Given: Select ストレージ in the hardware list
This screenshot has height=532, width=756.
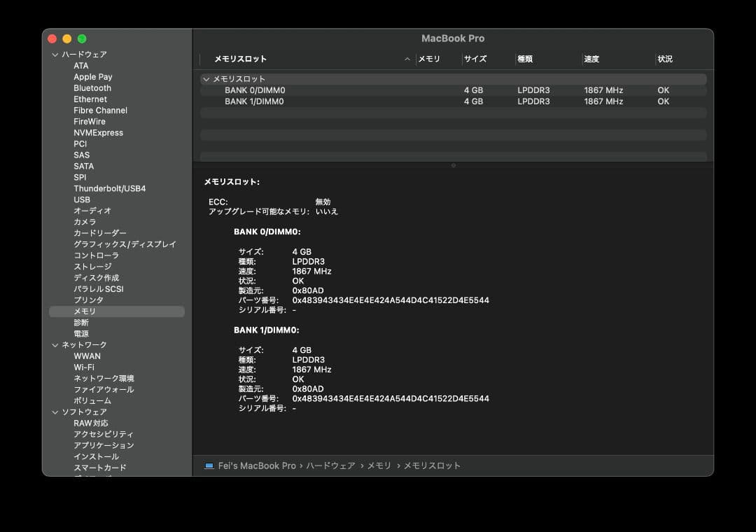Looking at the screenshot, I should coord(92,267).
